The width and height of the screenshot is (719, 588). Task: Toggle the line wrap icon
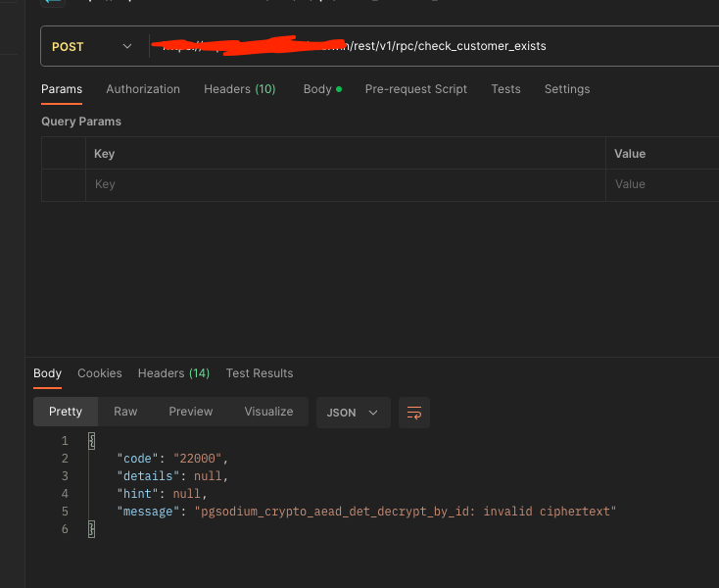tap(414, 413)
